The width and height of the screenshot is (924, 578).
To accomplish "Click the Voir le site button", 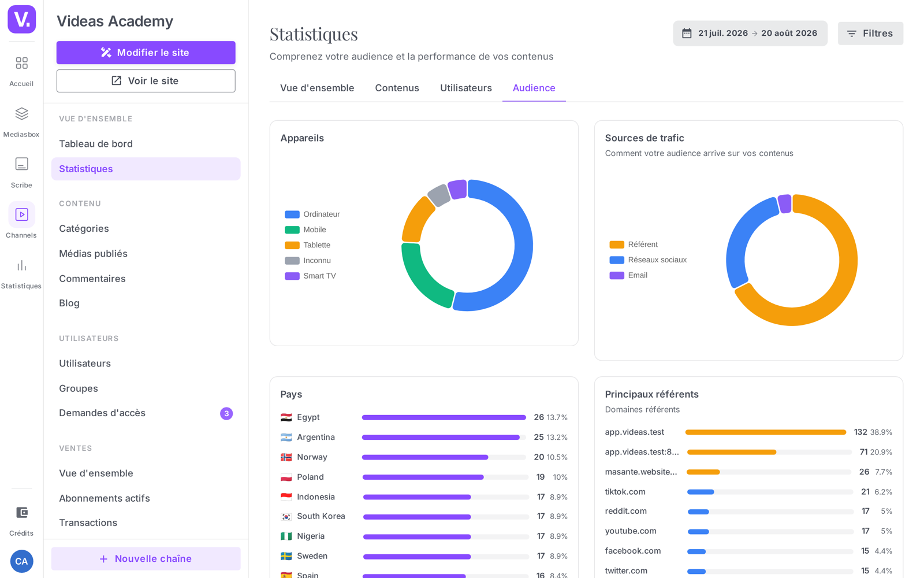I will coord(146,81).
